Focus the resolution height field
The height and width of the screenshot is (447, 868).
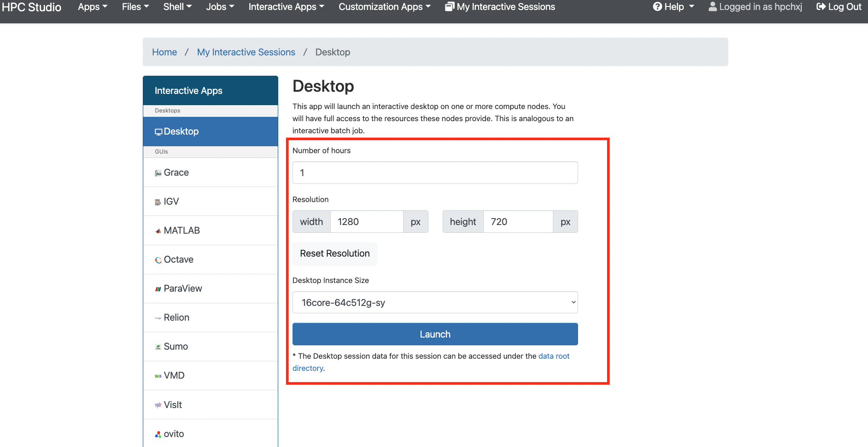point(518,222)
